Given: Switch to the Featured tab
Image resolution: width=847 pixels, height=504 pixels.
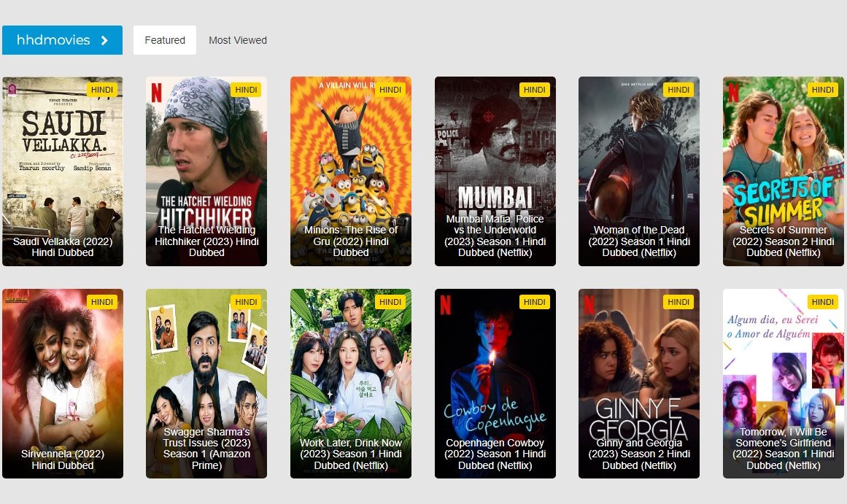Looking at the screenshot, I should 165,40.
